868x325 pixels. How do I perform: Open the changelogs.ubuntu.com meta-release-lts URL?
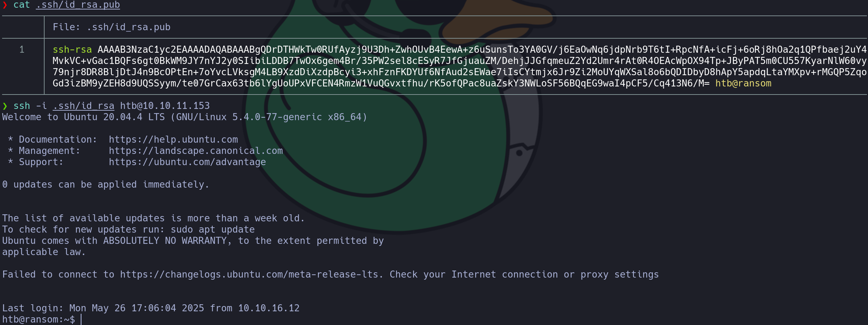[x=249, y=274]
